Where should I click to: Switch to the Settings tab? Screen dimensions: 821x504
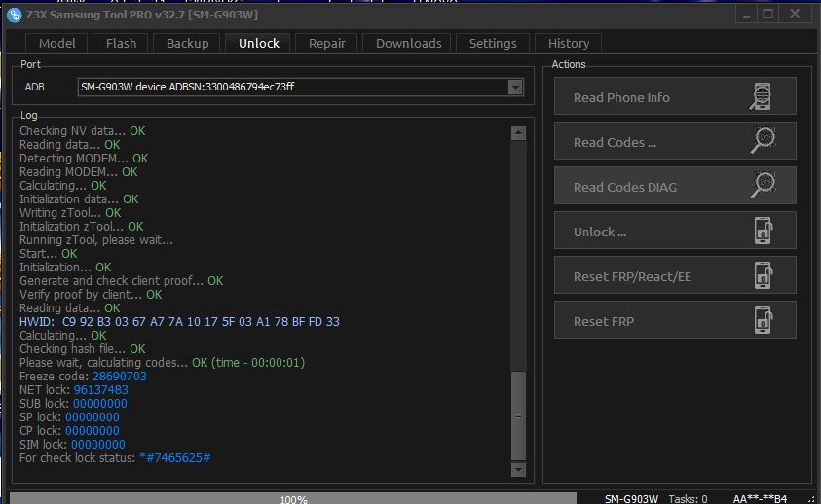coord(493,43)
